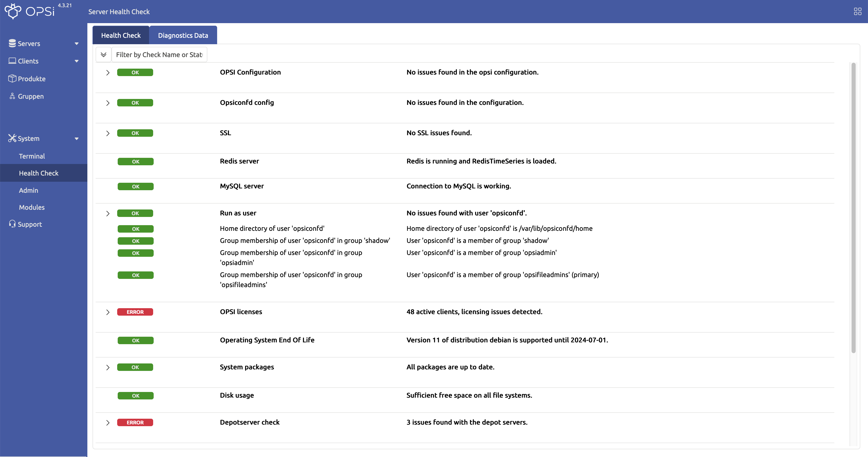The width and height of the screenshot is (868, 457).
Task: Navigate to Terminal under System
Action: 32,156
